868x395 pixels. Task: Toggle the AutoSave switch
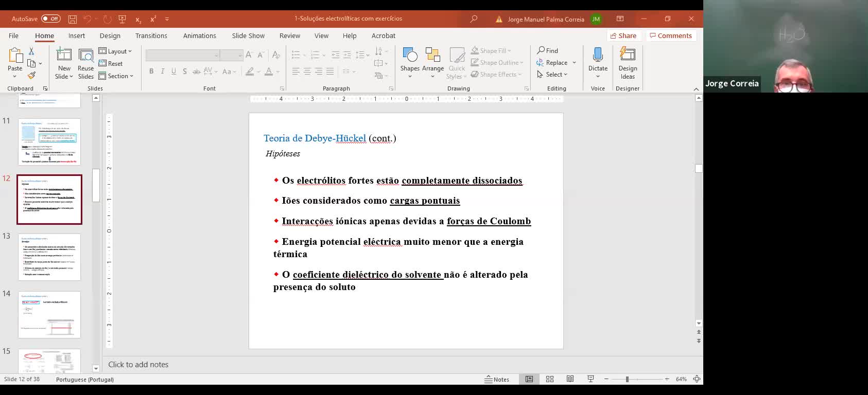[51, 19]
